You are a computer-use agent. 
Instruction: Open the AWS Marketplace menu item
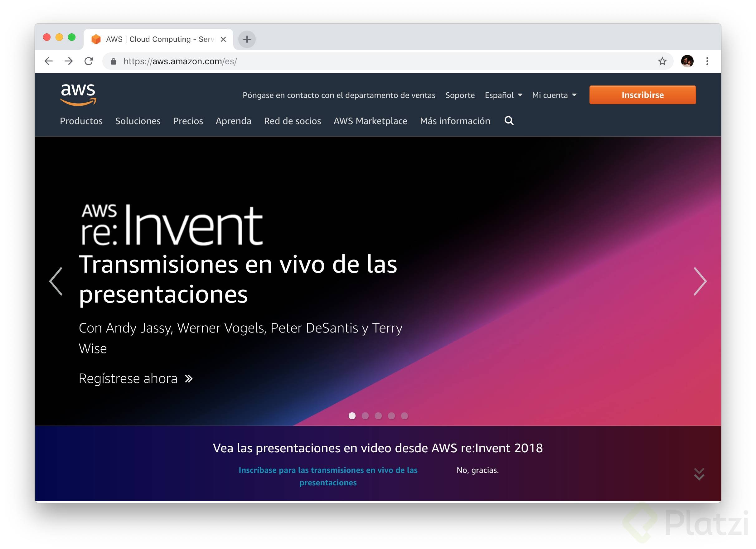(x=370, y=121)
